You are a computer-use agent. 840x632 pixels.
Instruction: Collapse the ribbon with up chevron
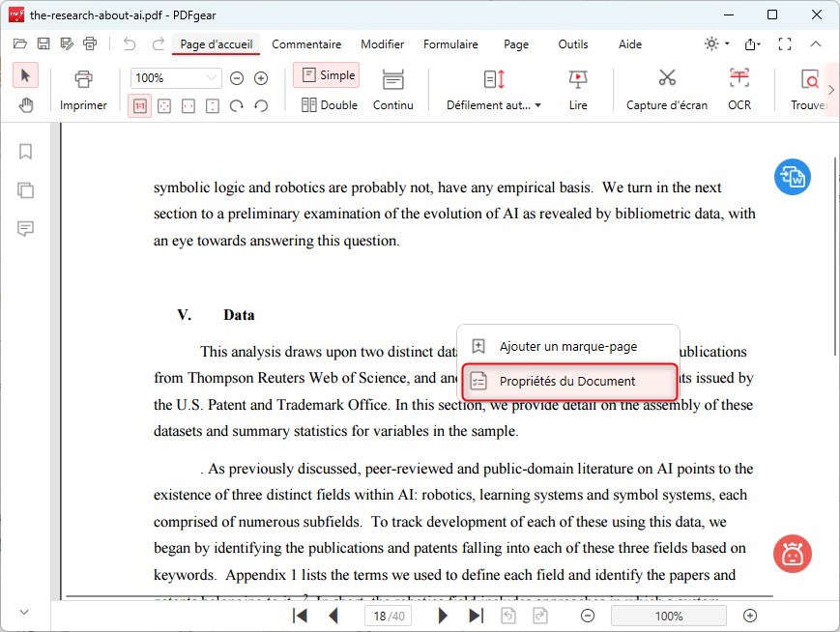(816, 43)
